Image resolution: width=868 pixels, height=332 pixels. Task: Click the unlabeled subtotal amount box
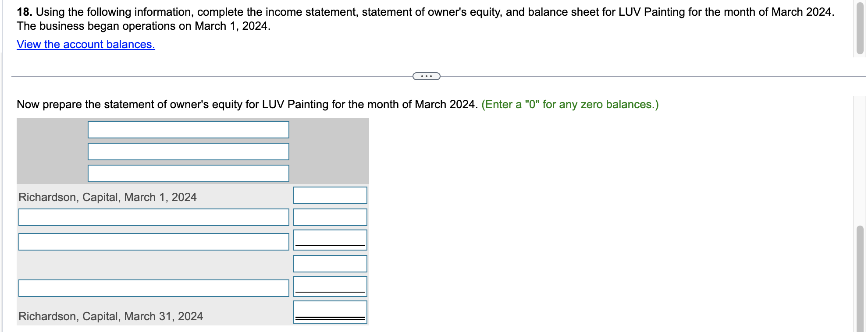pos(330,263)
